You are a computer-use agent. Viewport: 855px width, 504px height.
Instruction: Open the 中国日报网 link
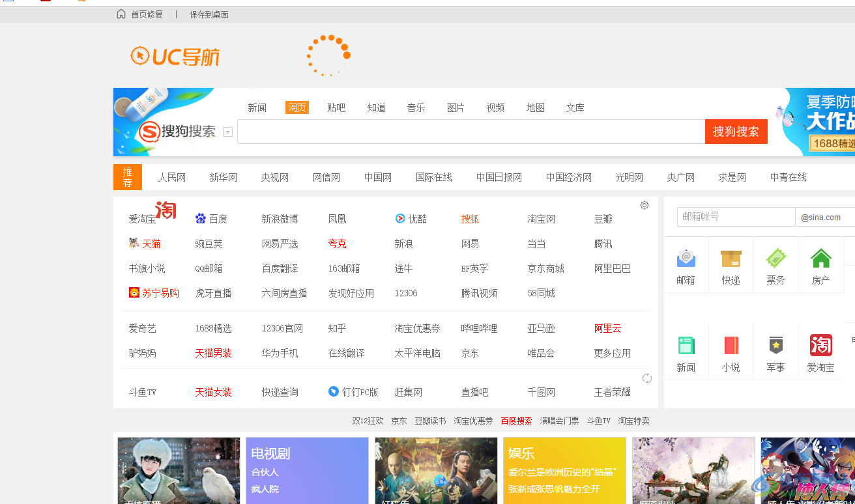point(499,177)
